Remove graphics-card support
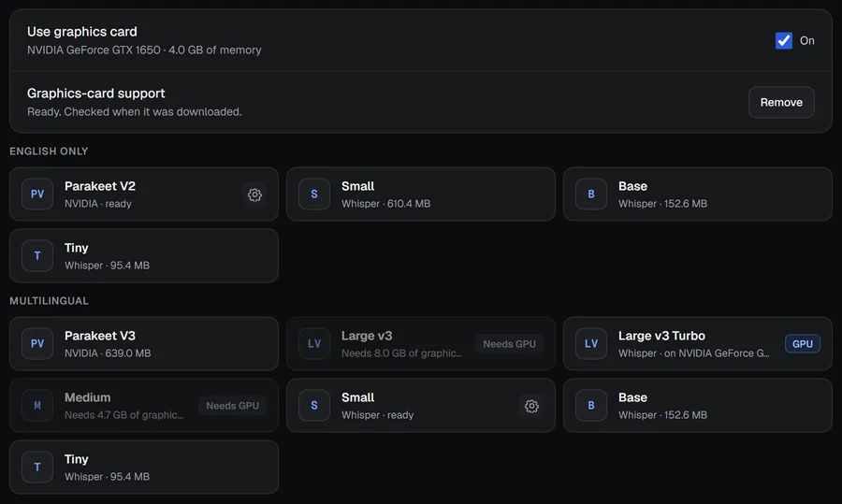842x504 pixels. 781,102
